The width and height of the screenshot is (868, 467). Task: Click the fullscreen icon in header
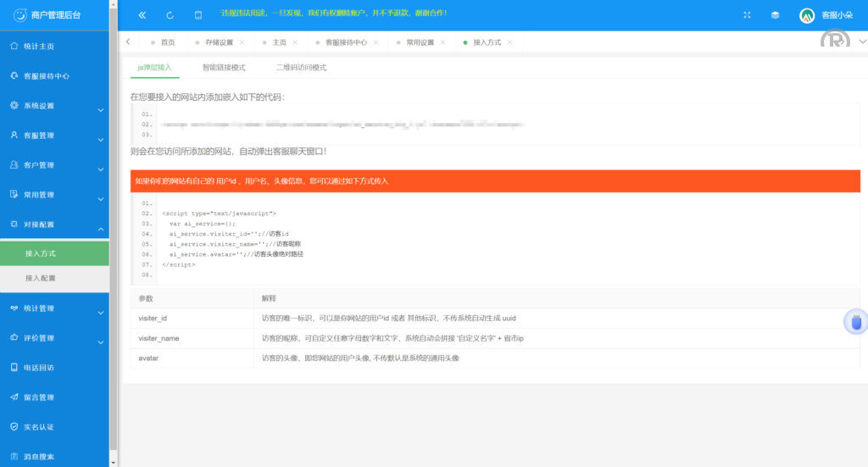747,15
